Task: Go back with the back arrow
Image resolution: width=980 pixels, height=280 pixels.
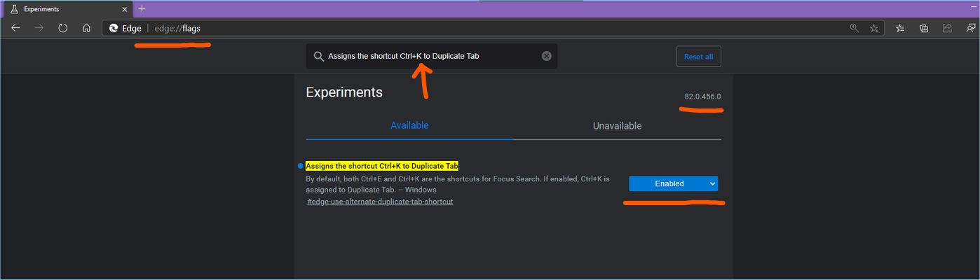Action: pyautogui.click(x=15, y=29)
